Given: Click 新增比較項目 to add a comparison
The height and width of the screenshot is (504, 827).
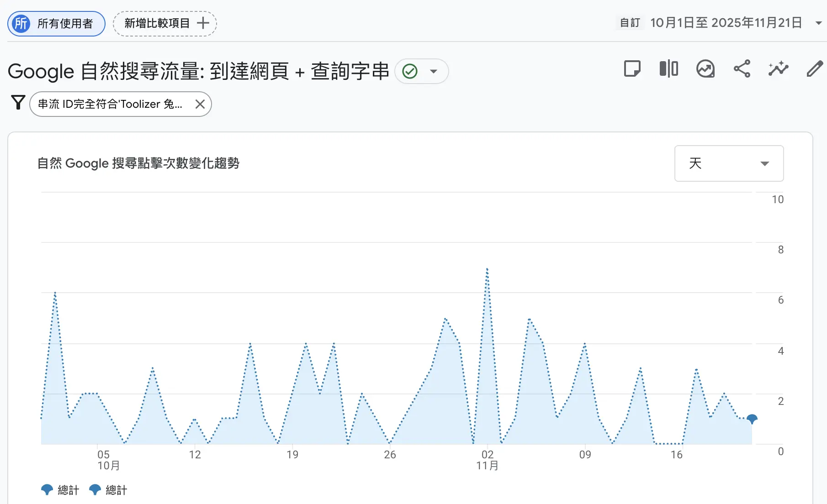Looking at the screenshot, I should [x=164, y=23].
